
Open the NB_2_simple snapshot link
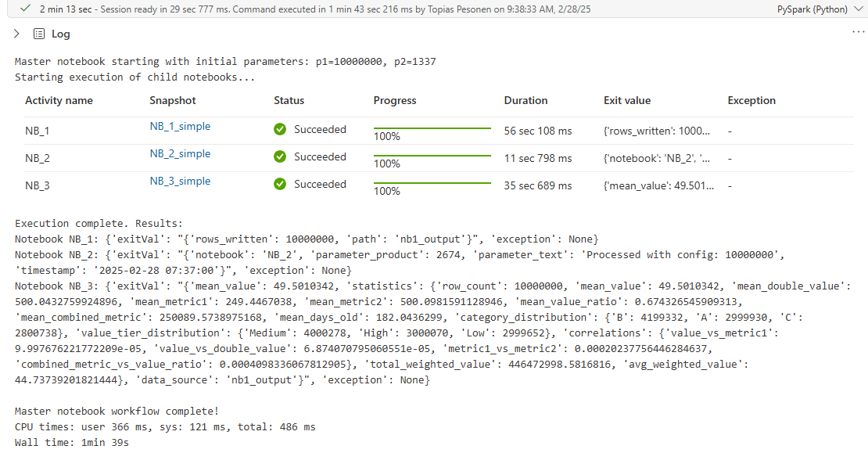coord(180,154)
